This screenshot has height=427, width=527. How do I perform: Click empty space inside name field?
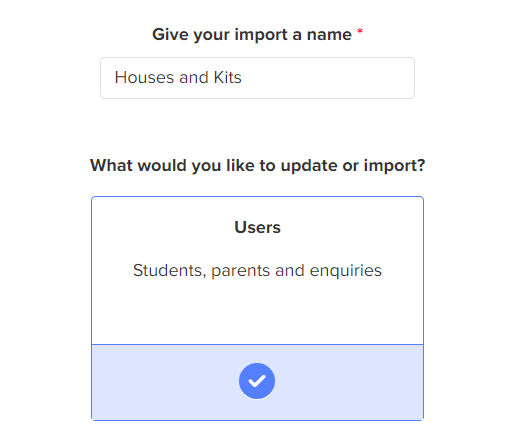[x=328, y=78]
